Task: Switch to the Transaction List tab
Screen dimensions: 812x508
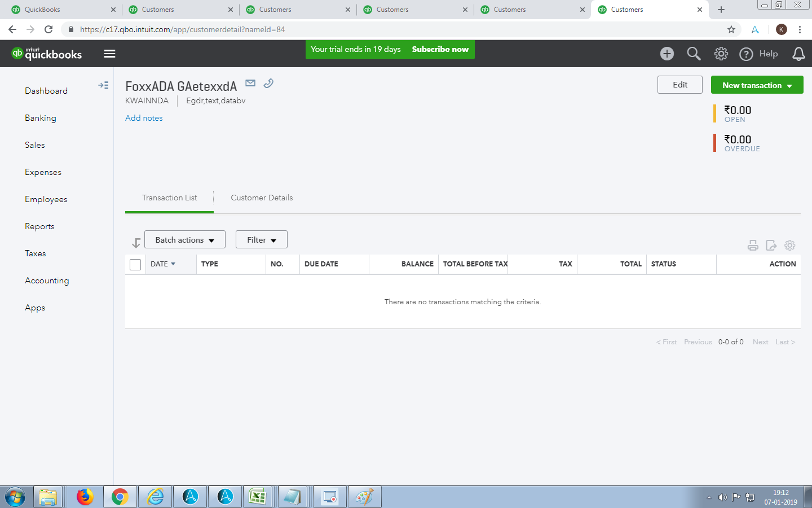Action: tap(170, 198)
